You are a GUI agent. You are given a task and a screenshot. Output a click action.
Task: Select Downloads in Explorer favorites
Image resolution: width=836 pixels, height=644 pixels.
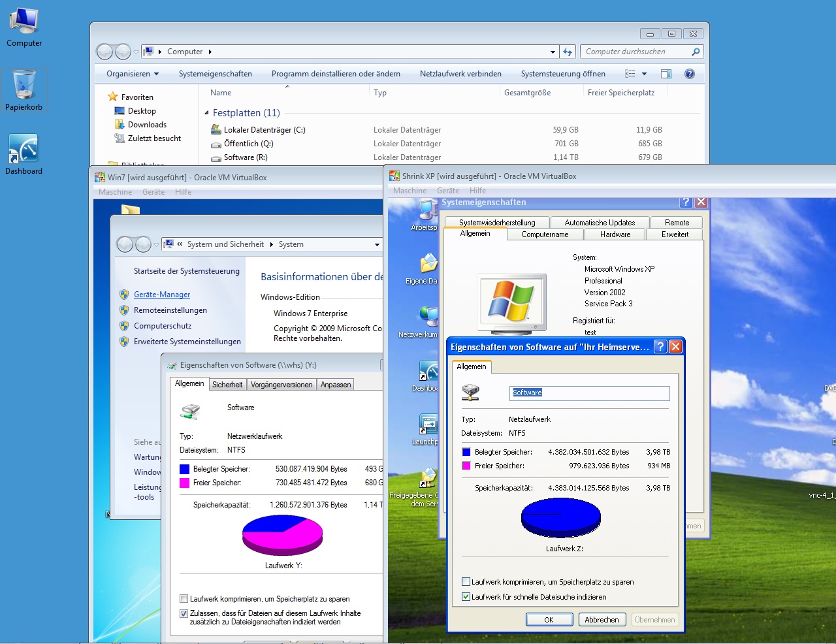pyautogui.click(x=147, y=125)
